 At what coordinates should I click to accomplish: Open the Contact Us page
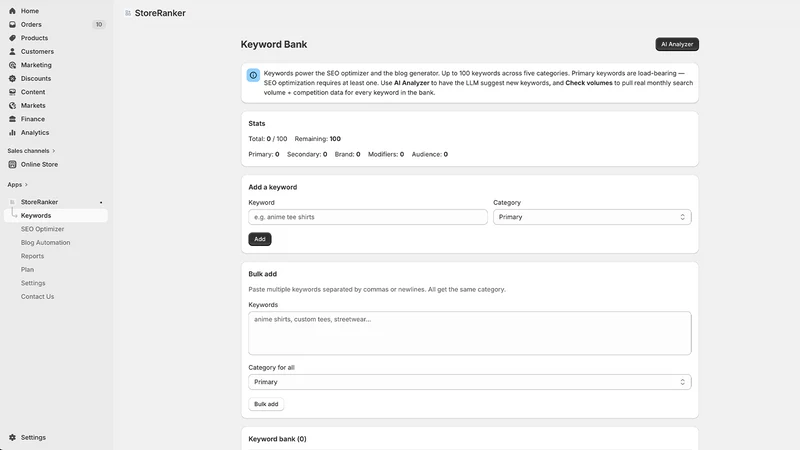[x=37, y=296]
